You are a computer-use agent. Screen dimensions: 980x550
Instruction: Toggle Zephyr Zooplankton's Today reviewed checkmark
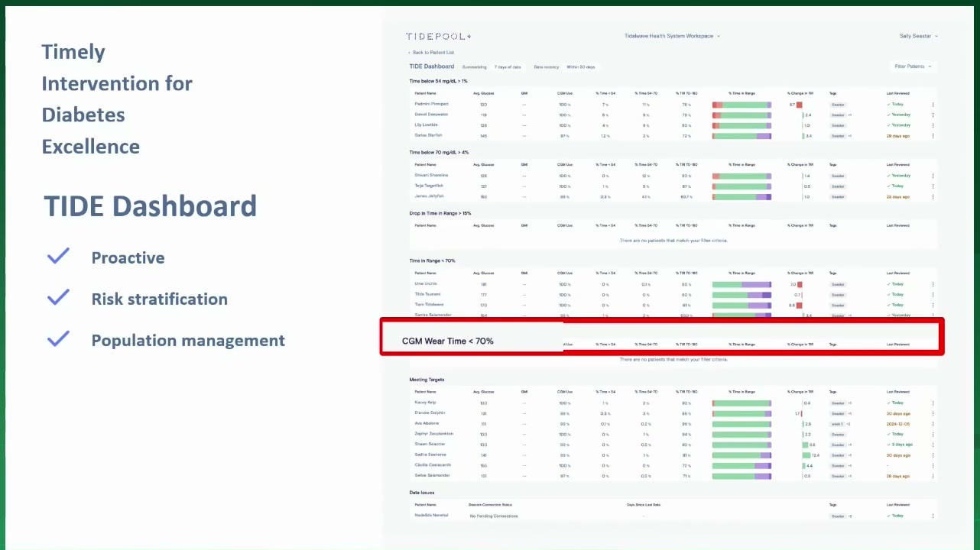pos(888,434)
